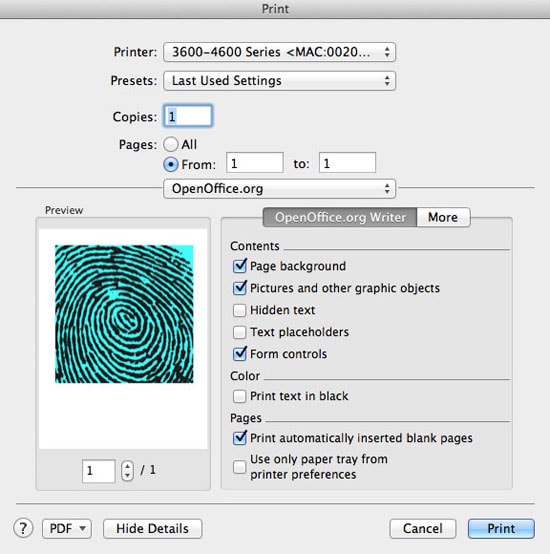
Task: Open the Presets dropdown
Action: click(279, 81)
